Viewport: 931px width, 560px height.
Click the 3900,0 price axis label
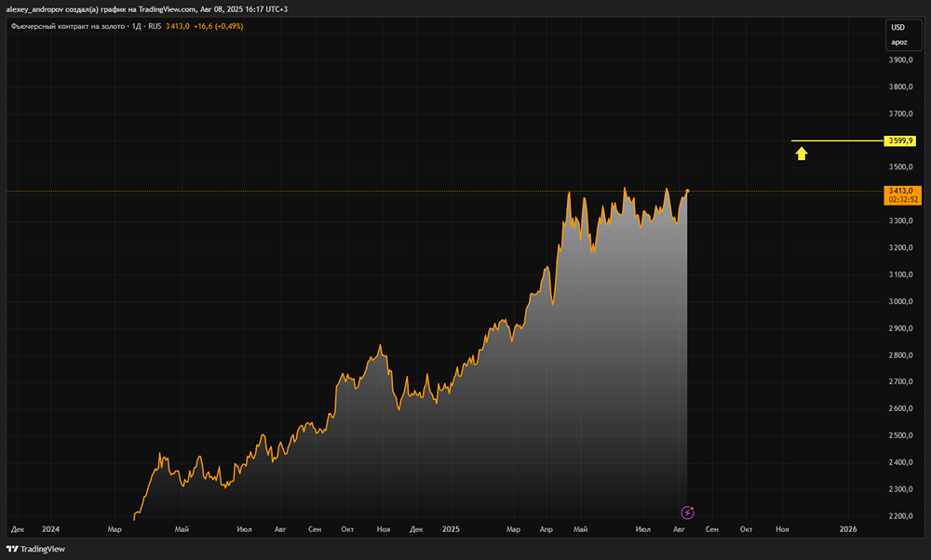pos(900,60)
